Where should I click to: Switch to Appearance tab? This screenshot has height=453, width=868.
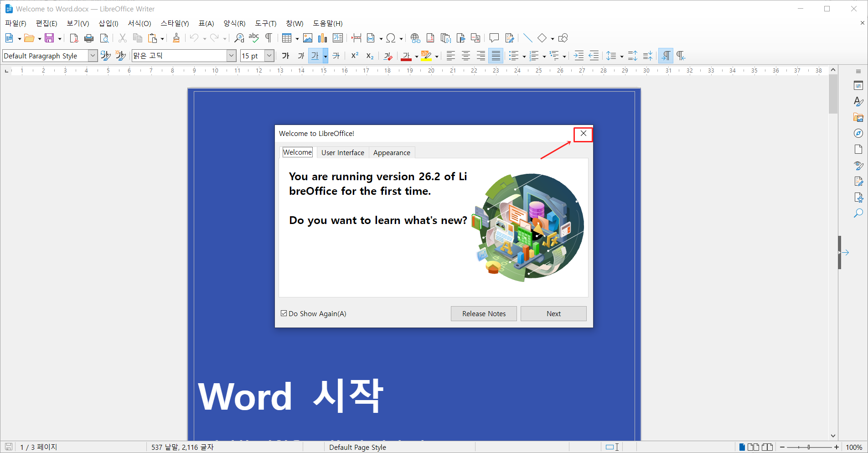pos(392,152)
